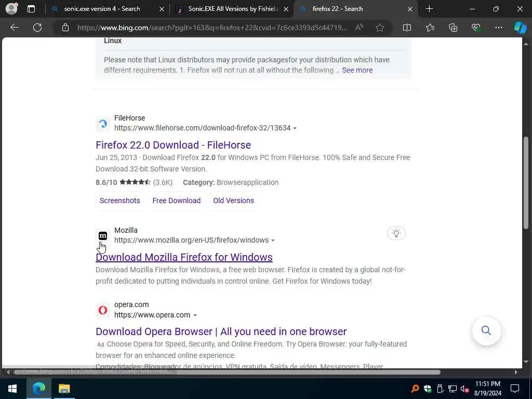This screenshot has width=532, height=399.
Task: Open Windows Security shield tray icon
Action: (x=428, y=389)
